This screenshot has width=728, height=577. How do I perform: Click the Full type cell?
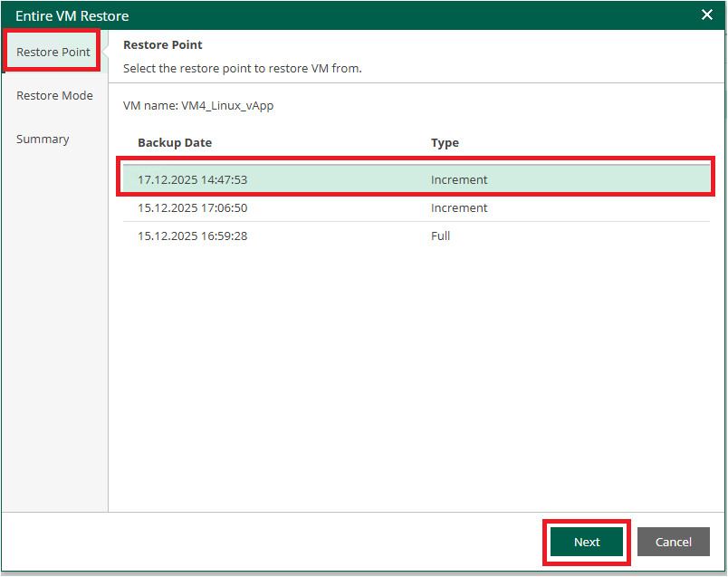coord(440,236)
